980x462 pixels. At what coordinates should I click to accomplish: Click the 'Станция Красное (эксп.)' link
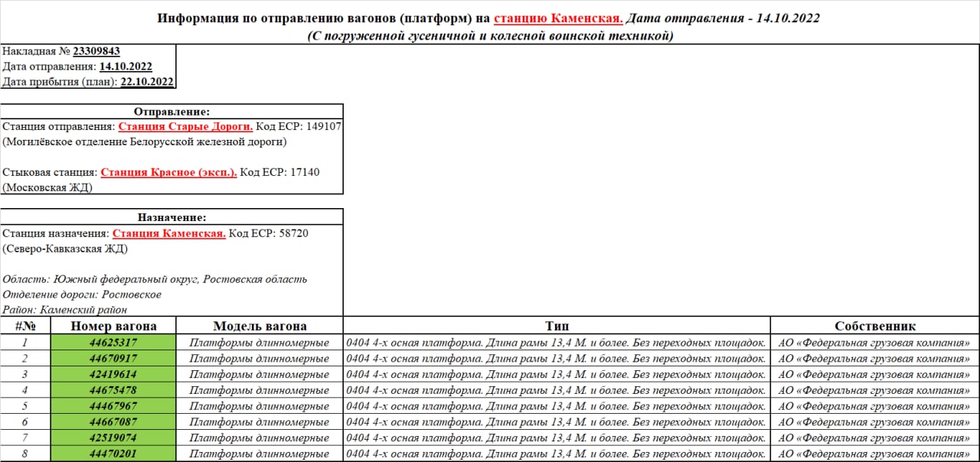(x=168, y=172)
